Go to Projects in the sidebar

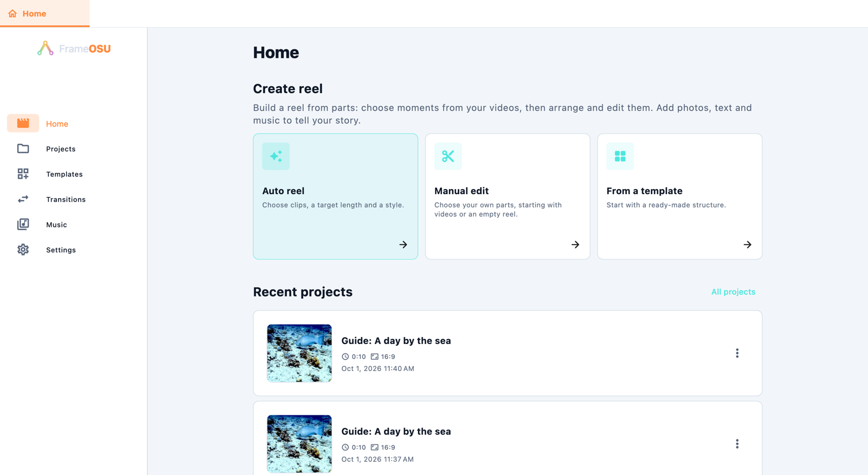pos(61,149)
